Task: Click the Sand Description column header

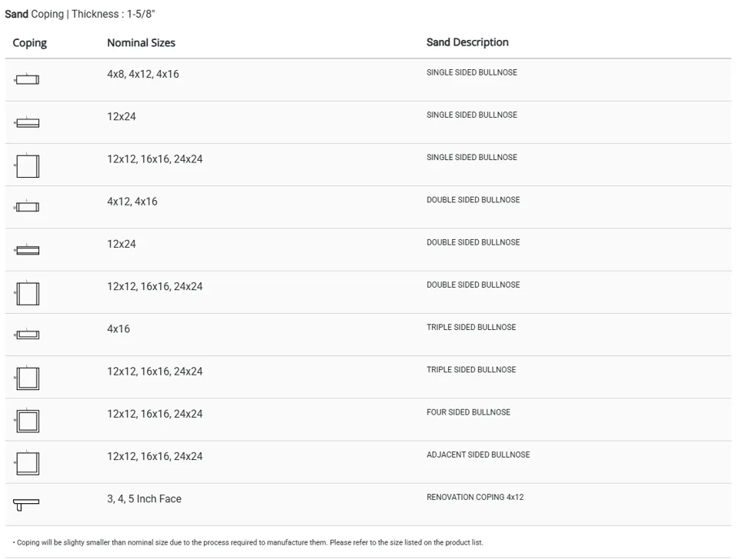Action: pos(467,42)
